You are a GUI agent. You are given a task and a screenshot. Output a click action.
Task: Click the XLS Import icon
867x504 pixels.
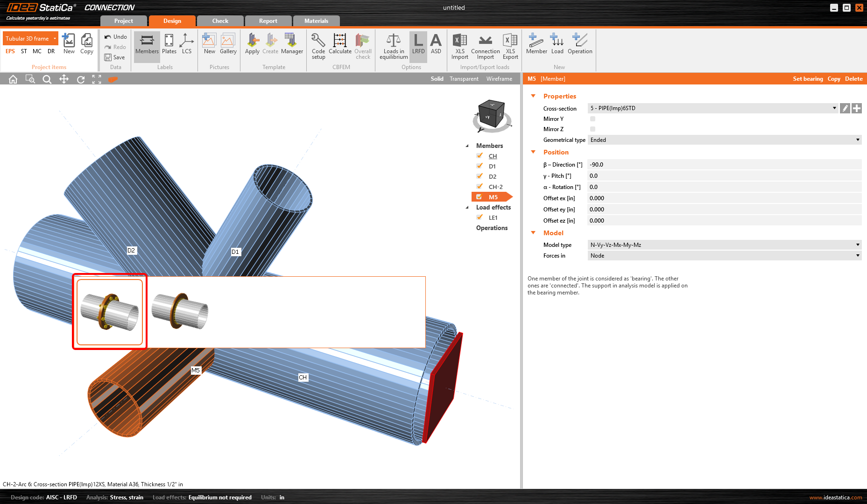pyautogui.click(x=459, y=46)
